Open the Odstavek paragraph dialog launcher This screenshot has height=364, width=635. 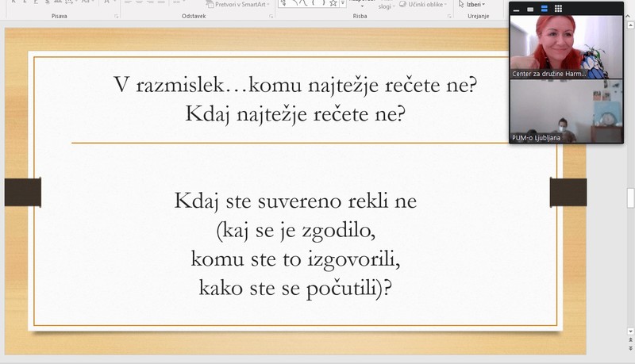(271, 16)
